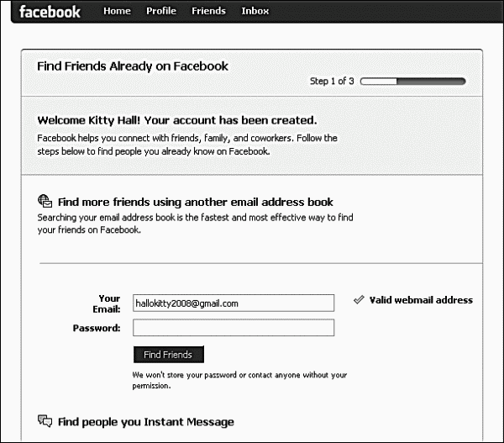The image size is (504, 443).
Task: Click the checkmark icon beside Valid webmail address
Action: click(359, 299)
